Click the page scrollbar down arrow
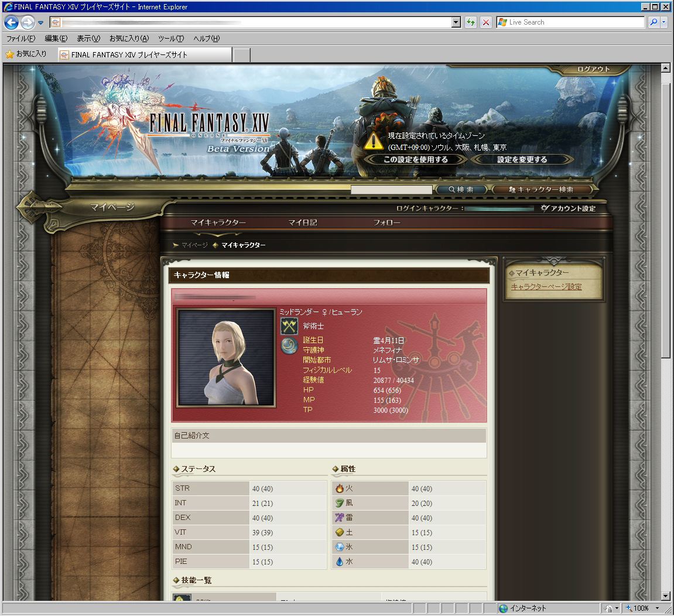This screenshot has height=616, width=674. coord(665,596)
